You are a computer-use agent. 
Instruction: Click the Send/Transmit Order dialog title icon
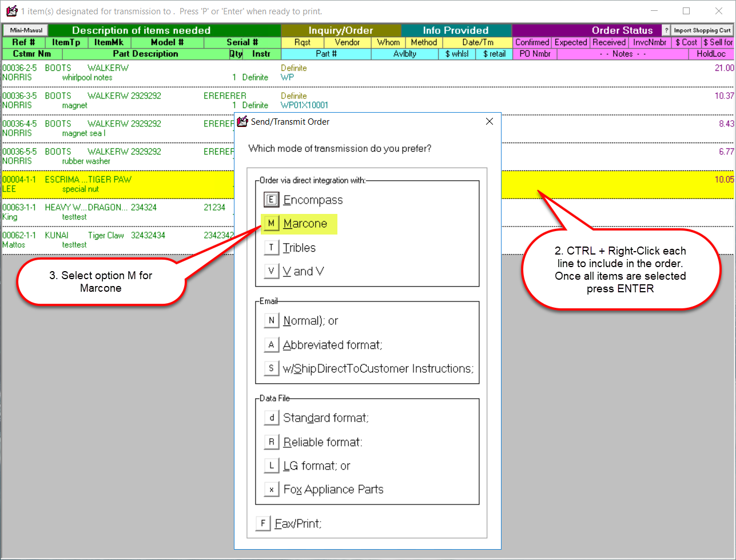242,121
